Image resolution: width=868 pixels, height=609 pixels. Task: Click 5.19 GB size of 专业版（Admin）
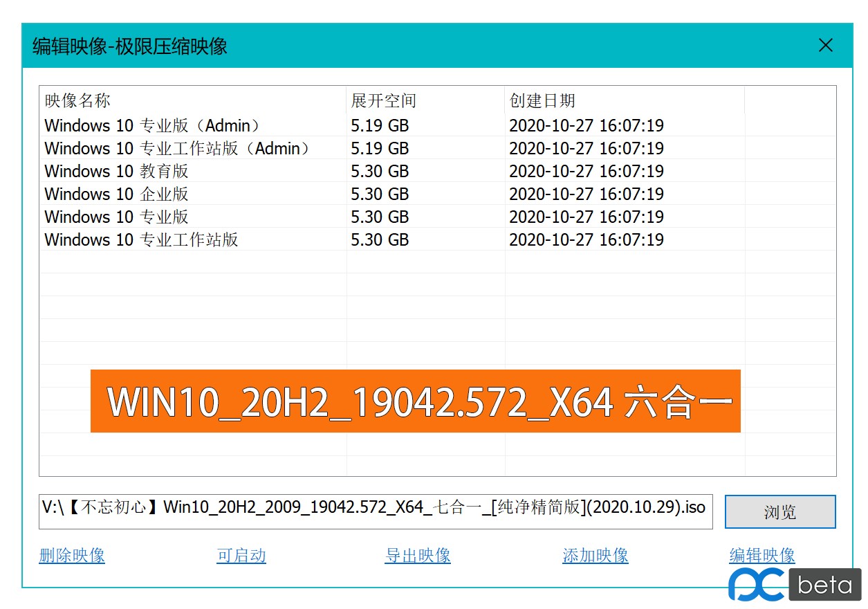[x=380, y=125]
